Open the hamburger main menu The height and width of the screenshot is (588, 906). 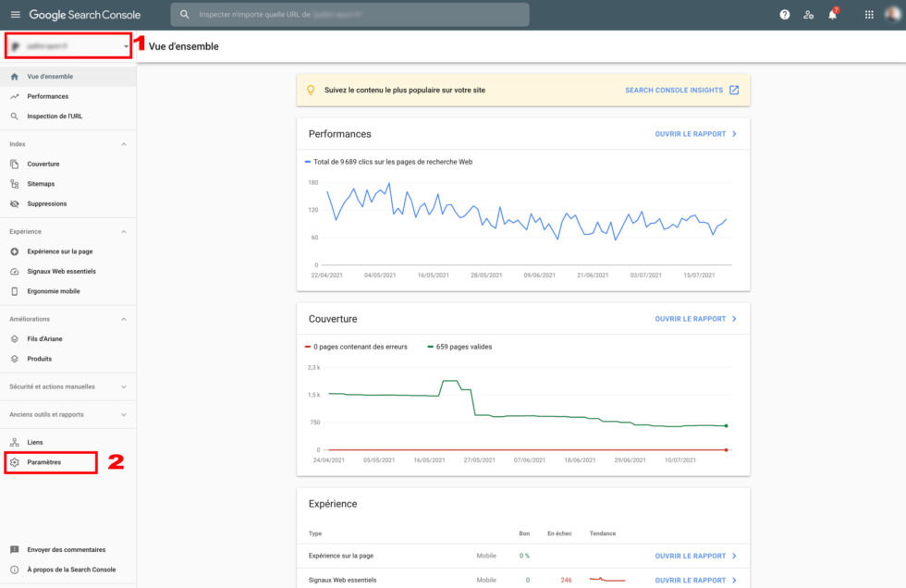pos(15,15)
